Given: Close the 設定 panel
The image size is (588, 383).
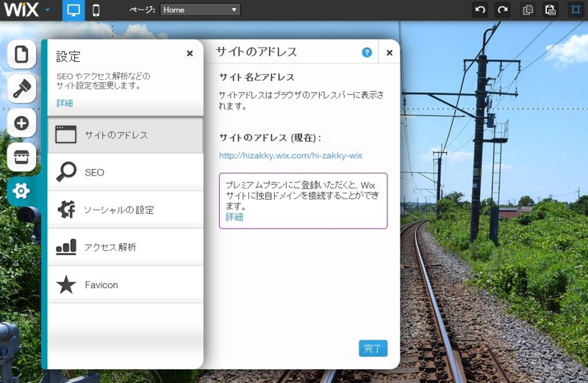Looking at the screenshot, I should coord(190,54).
